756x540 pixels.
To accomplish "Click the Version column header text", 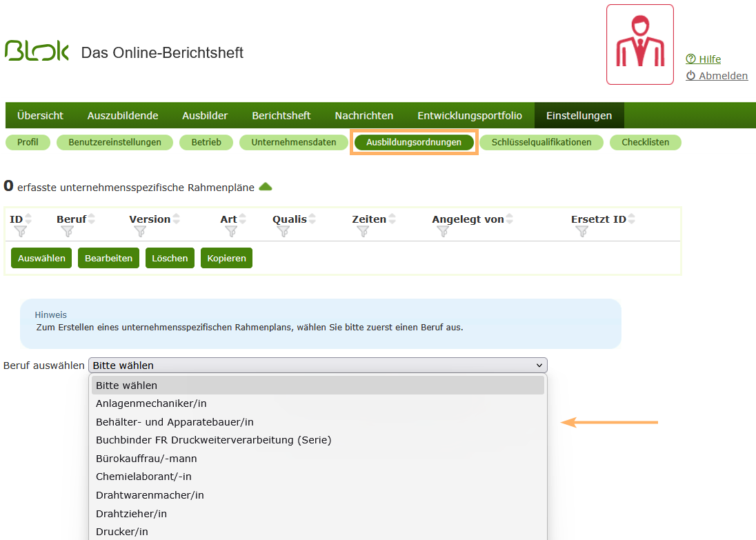I will [x=150, y=219].
